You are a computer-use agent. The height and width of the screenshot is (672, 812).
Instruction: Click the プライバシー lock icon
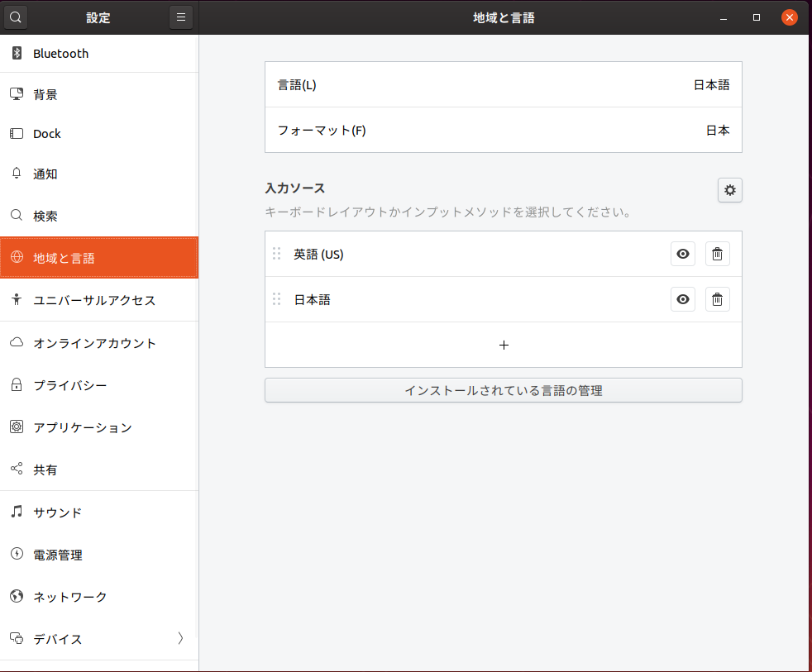(17, 384)
